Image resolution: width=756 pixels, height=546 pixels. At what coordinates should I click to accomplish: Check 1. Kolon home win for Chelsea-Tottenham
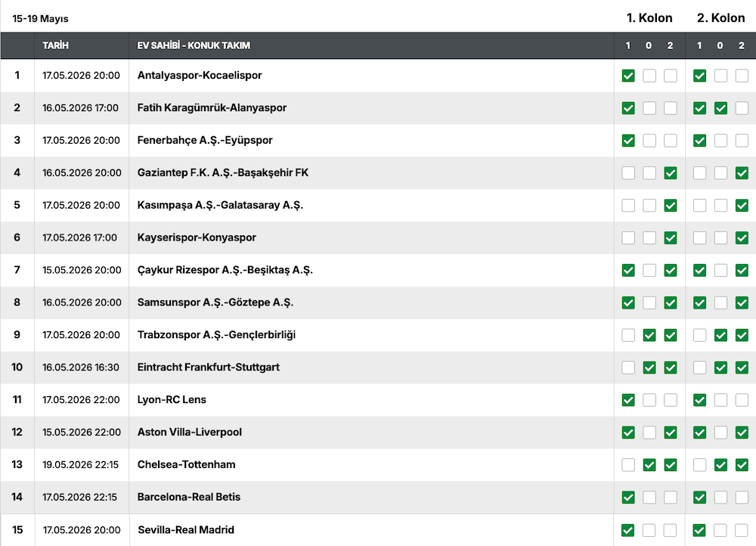pos(627,464)
